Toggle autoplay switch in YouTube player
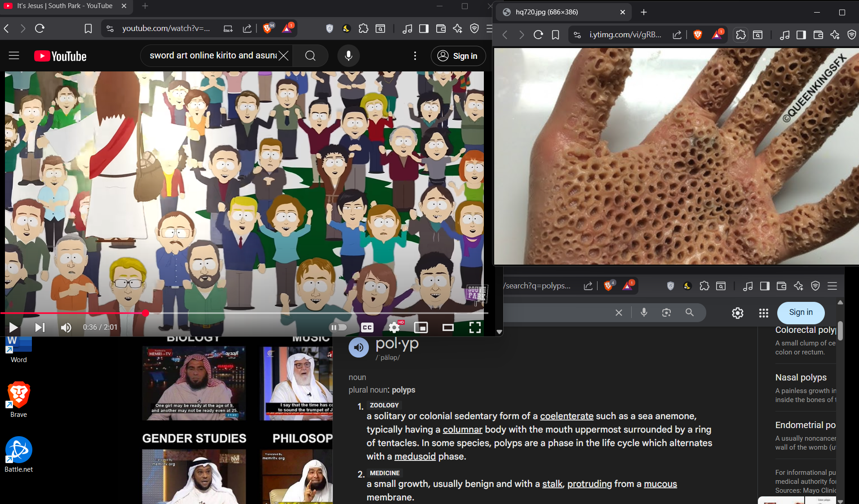This screenshot has width=859, height=504. [x=339, y=327]
